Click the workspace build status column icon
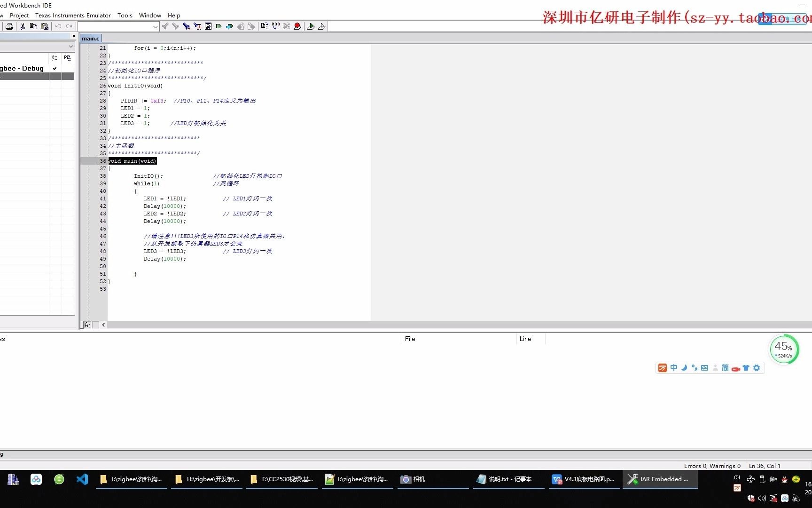The width and height of the screenshot is (812, 508). [x=55, y=58]
